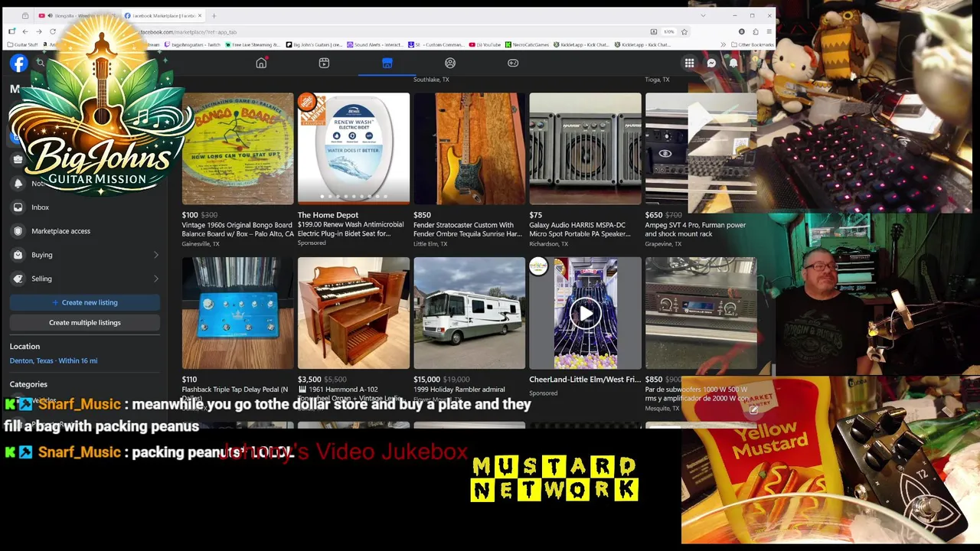Screen dimensions: 980x551
Task: Open the browser hamburger menu
Action: coord(769,31)
